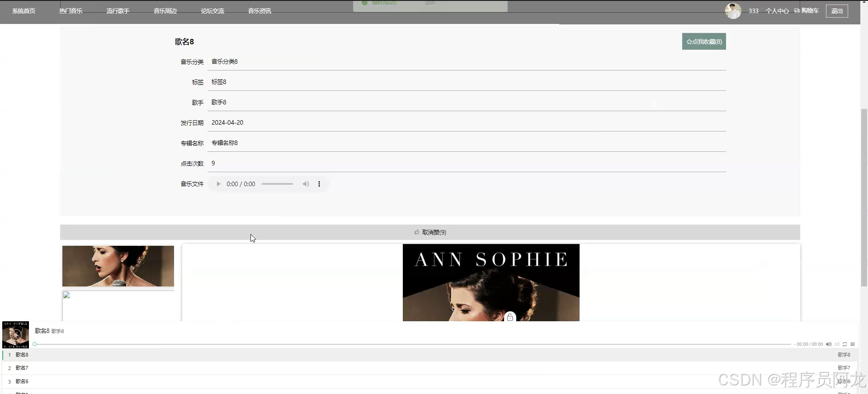Click the bottom player time 00:00 / 00:00
868x394 pixels.
pyautogui.click(x=810, y=344)
